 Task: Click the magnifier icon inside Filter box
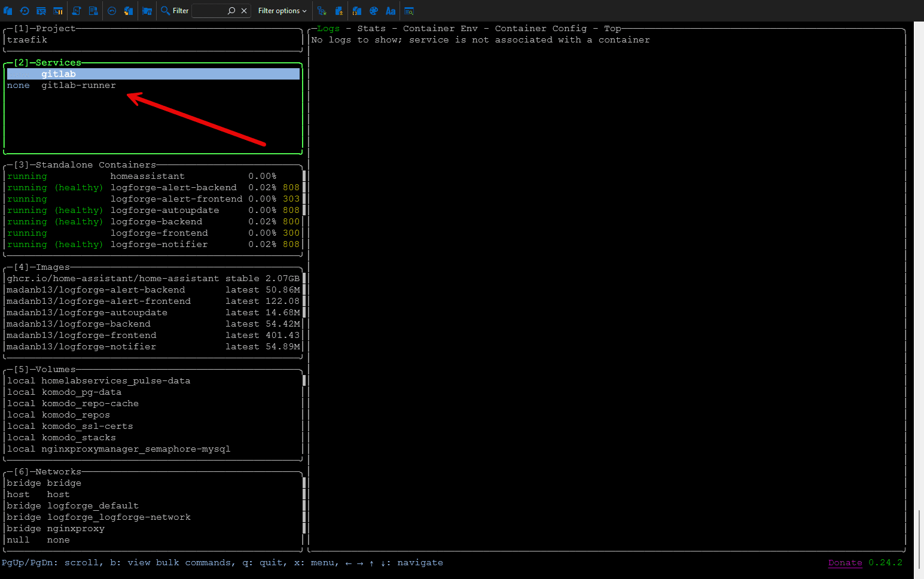pos(231,11)
